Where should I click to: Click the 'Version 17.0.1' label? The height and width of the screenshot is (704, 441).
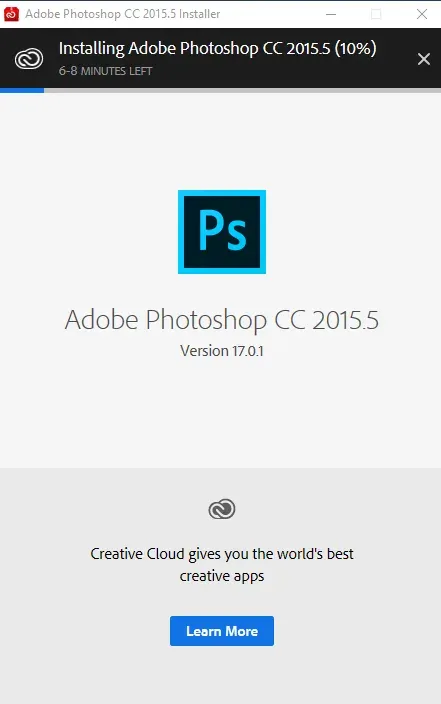click(x=222, y=351)
